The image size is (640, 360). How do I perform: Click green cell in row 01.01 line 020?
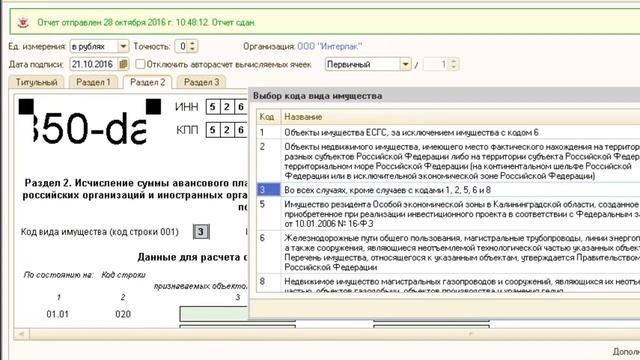[214, 313]
